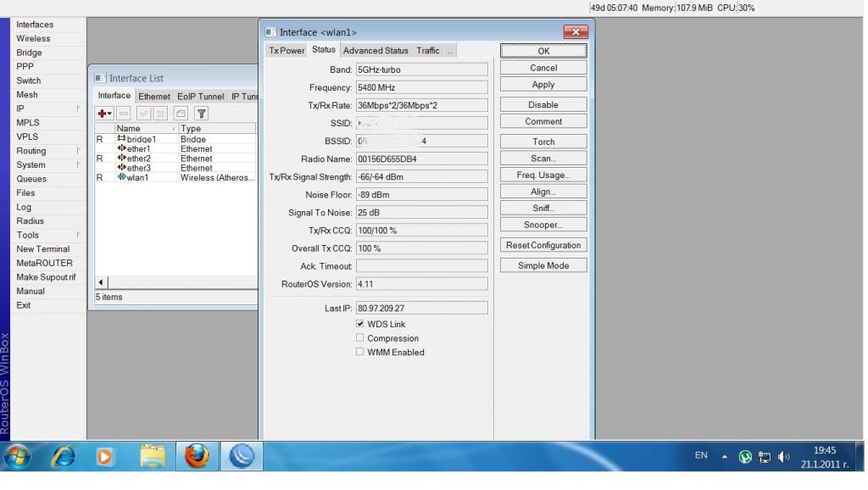Image resolution: width=868 pixels, height=490 pixels.
Task: Open Firefox from the taskbar
Action: point(197,457)
